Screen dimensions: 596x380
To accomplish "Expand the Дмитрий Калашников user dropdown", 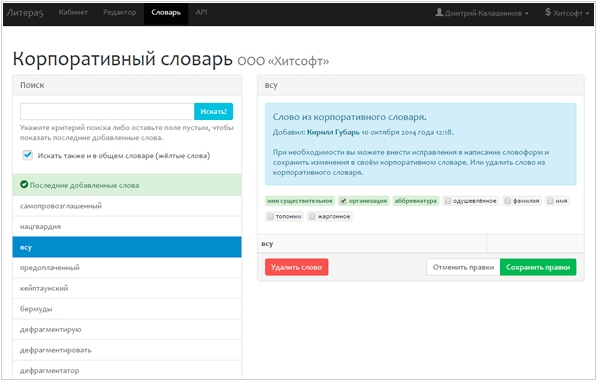I will click(482, 13).
